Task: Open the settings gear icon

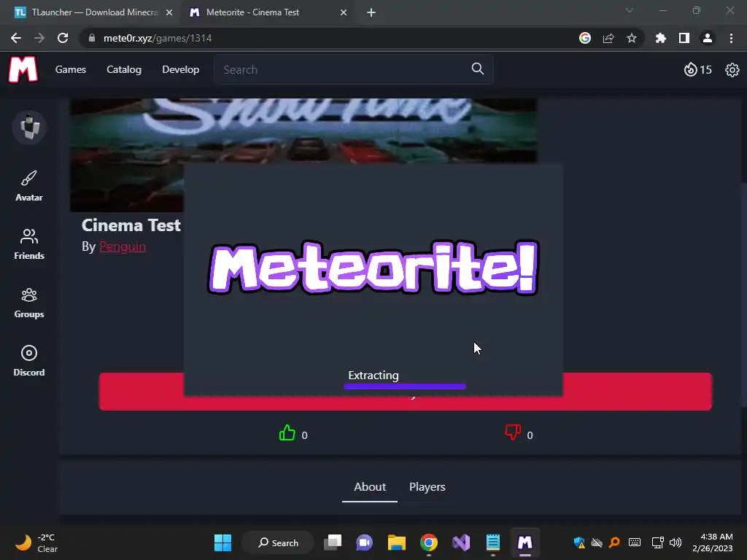Action: coord(732,70)
